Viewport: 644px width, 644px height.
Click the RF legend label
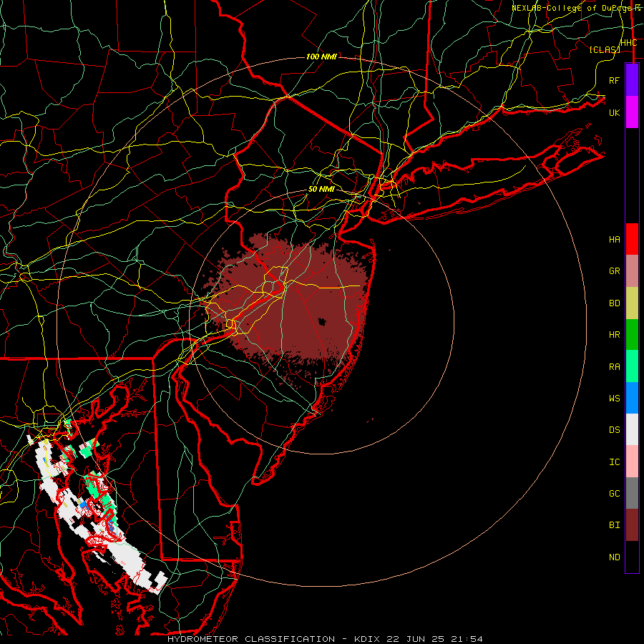[x=614, y=80]
